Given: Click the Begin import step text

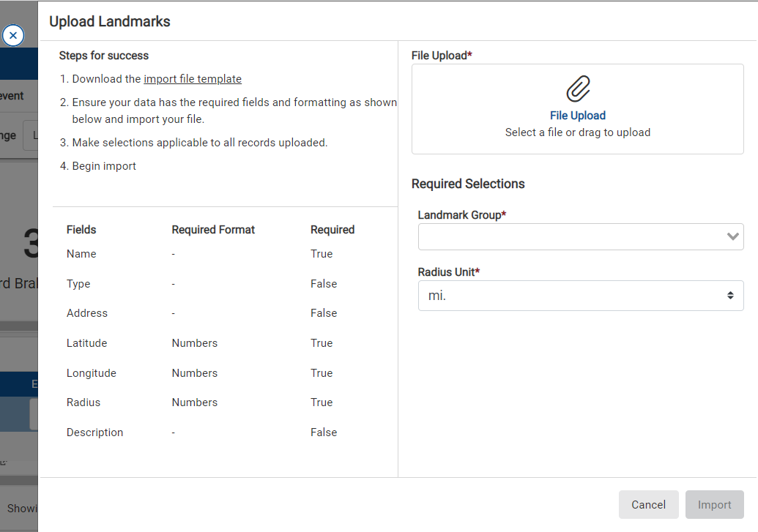Looking at the screenshot, I should [104, 166].
